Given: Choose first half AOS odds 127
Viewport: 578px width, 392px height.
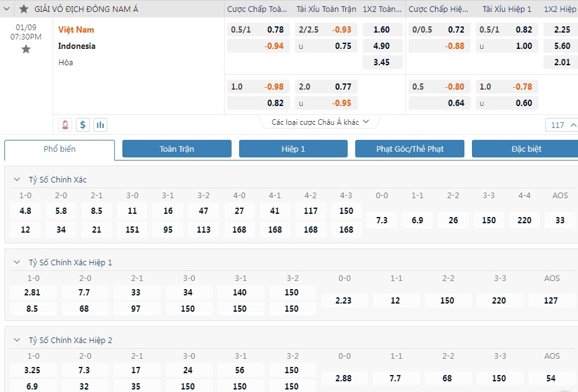Looking at the screenshot, I should click(551, 300).
